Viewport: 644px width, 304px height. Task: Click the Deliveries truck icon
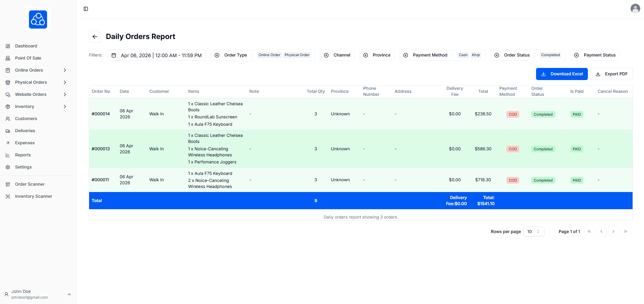click(8, 131)
